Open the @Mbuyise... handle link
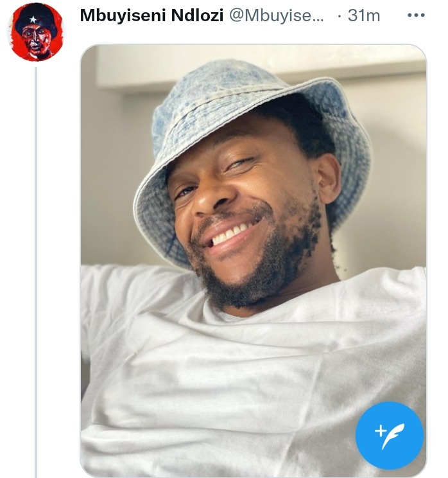 277,15
